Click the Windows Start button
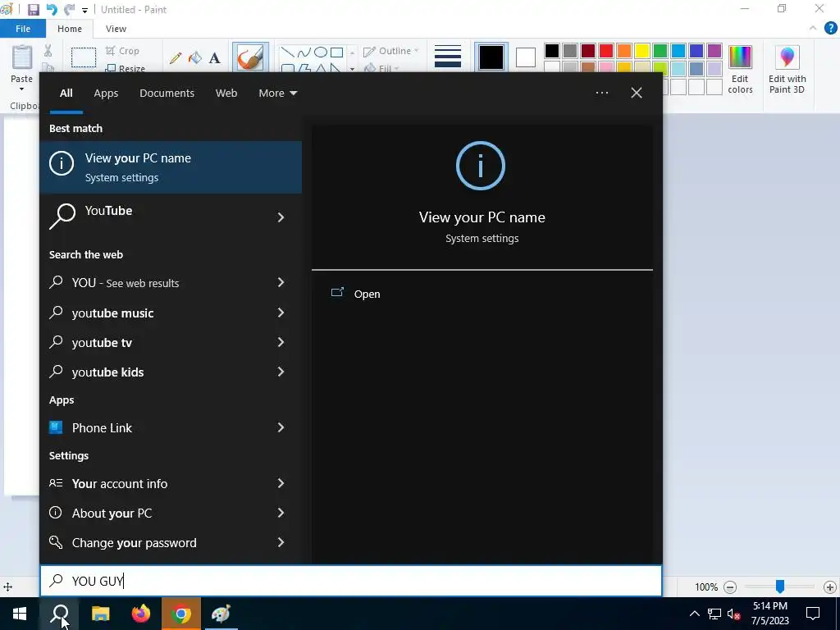The height and width of the screenshot is (630, 840). click(20, 614)
